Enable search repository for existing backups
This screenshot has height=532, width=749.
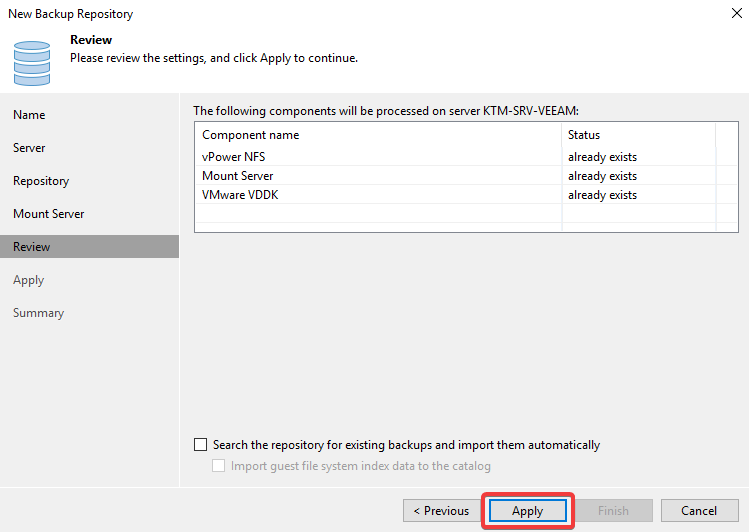click(x=201, y=445)
